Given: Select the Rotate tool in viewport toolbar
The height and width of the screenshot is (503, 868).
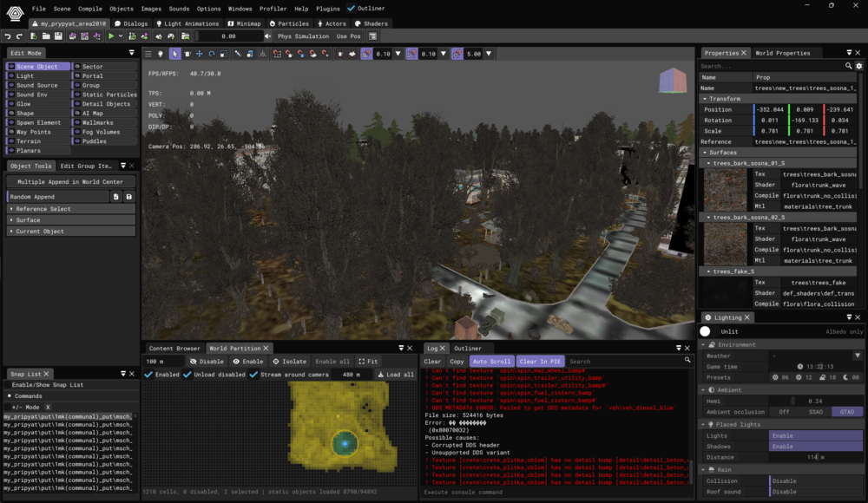Looking at the screenshot, I should click(212, 54).
